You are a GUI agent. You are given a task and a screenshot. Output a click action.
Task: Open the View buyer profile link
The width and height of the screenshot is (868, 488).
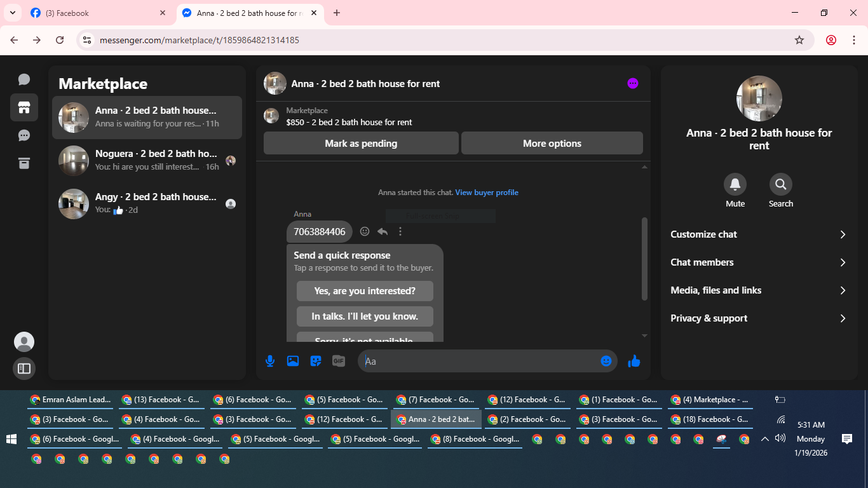(x=487, y=193)
